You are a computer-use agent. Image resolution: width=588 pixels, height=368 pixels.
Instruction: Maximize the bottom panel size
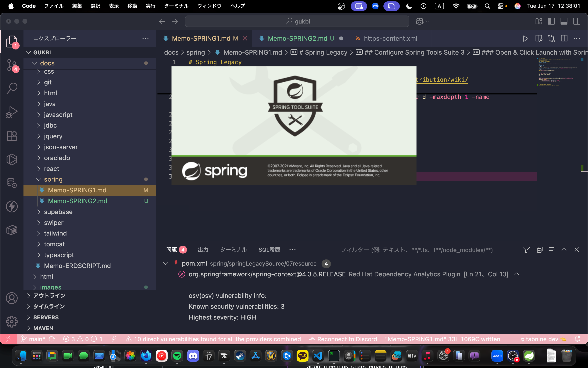point(564,250)
